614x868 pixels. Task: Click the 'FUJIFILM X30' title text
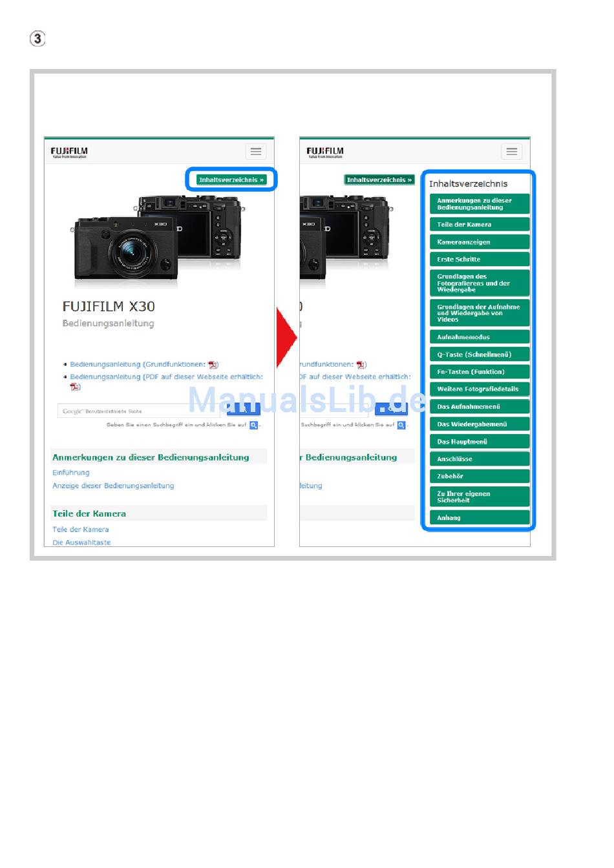pyautogui.click(x=109, y=306)
